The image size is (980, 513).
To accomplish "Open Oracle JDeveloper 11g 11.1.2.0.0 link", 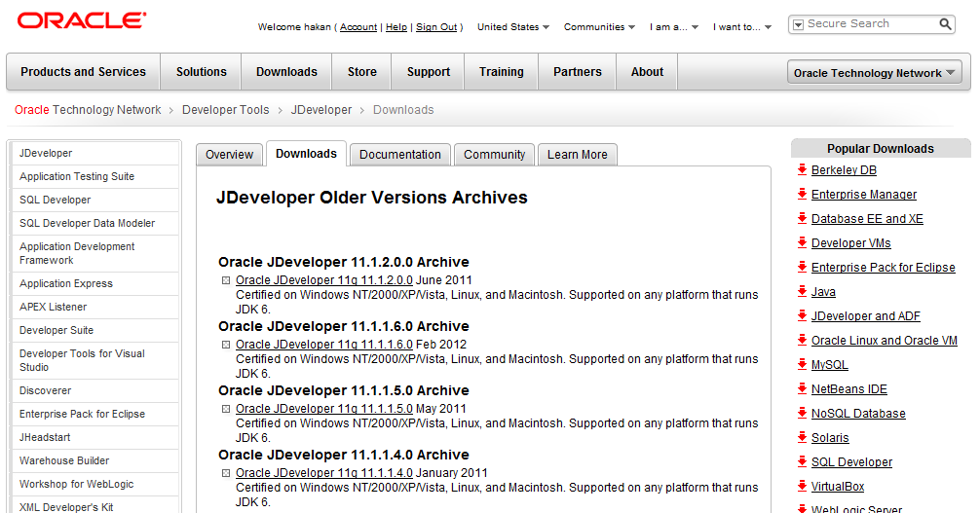I will click(323, 280).
